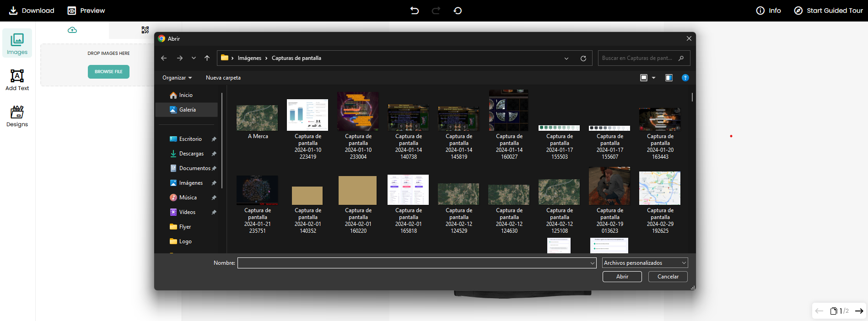The height and width of the screenshot is (321, 868).
Task: Select the A Merca image thumbnail
Action: coord(257,118)
